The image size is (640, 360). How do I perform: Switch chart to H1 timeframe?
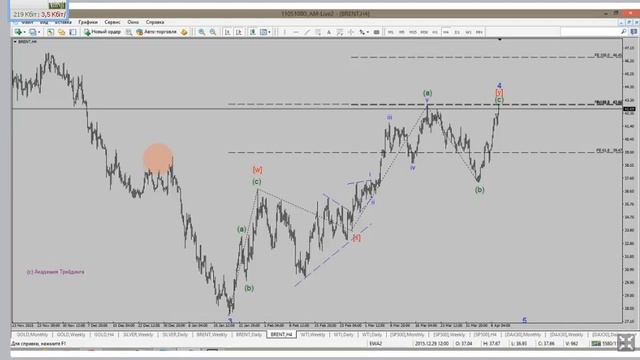coord(435,32)
